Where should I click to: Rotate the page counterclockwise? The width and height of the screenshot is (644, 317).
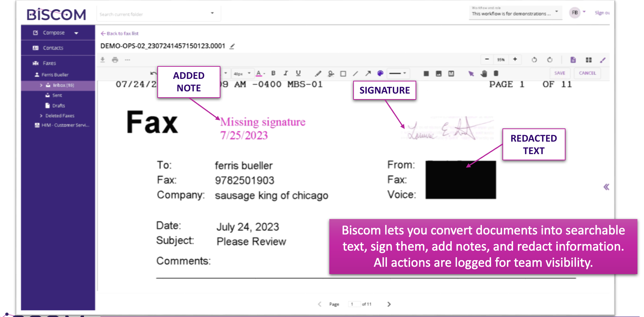tap(534, 60)
